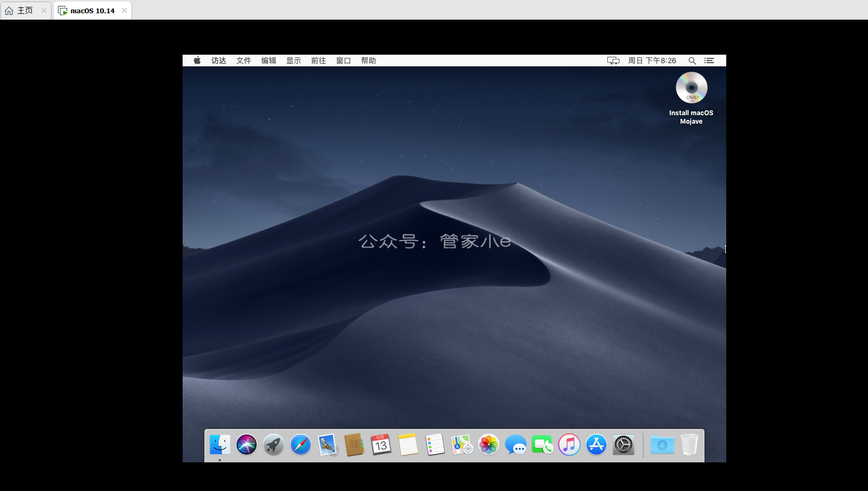Open Photos pinwheel icon
This screenshot has height=491, width=868.
click(489, 445)
